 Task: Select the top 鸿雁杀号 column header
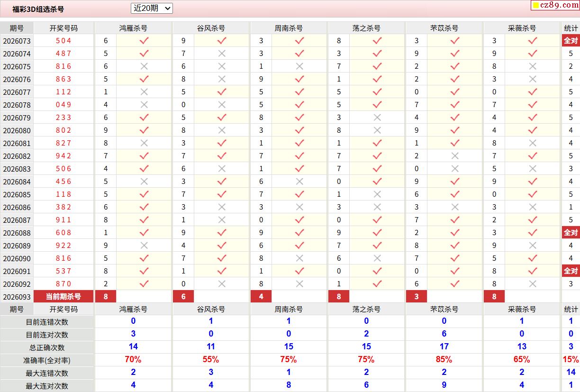(x=133, y=28)
